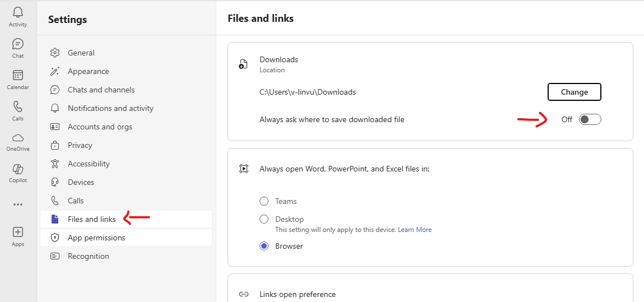This screenshot has width=644, height=302.
Task: Open Recognition settings
Action: pyautogui.click(x=88, y=256)
